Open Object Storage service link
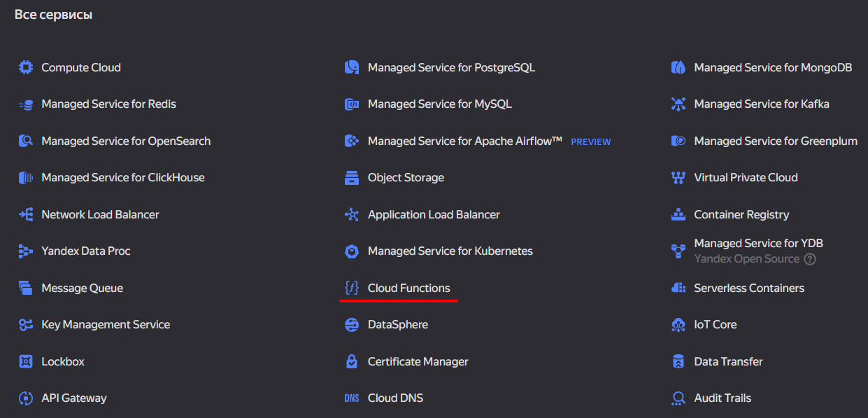The image size is (868, 418). (406, 177)
